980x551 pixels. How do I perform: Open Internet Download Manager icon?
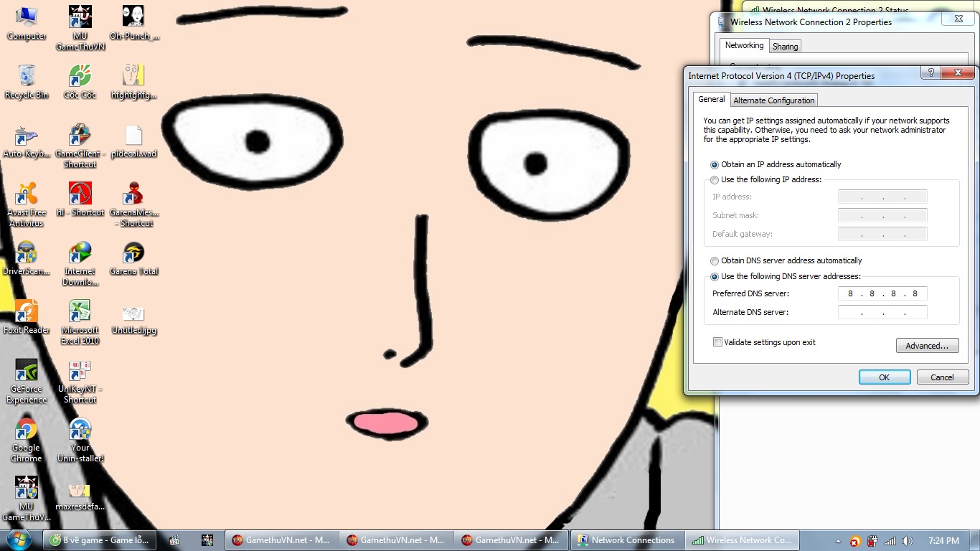[x=80, y=264]
